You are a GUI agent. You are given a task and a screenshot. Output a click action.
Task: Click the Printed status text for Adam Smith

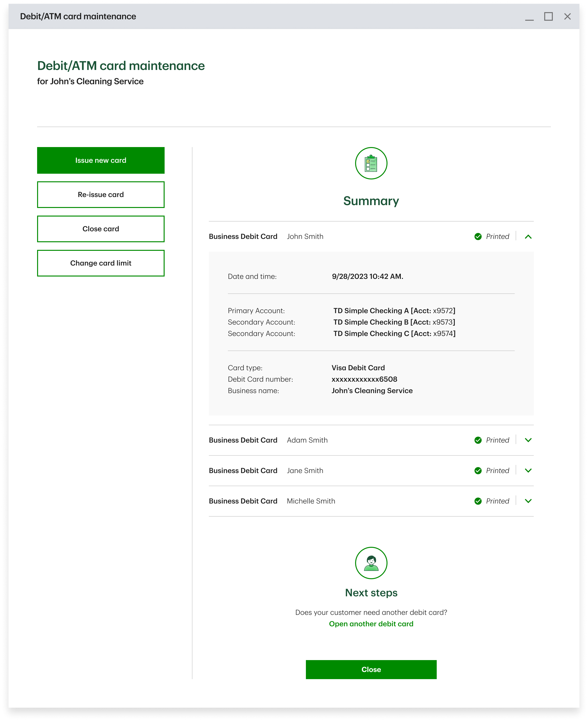click(x=497, y=440)
